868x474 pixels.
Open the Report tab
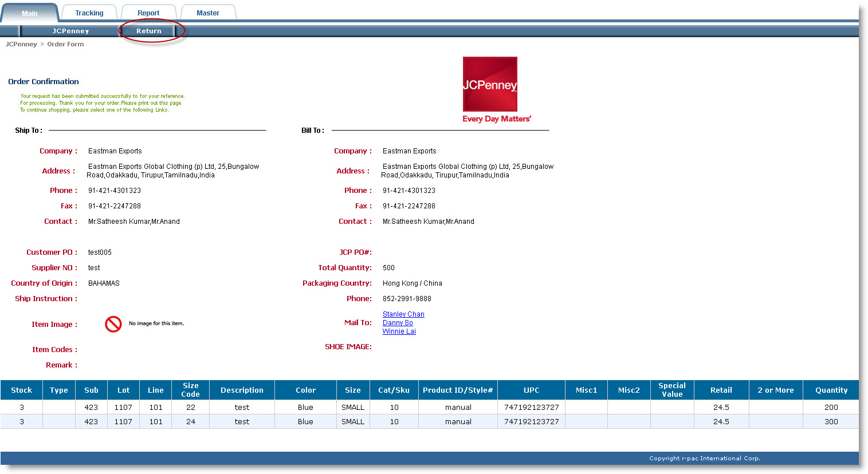pos(148,13)
